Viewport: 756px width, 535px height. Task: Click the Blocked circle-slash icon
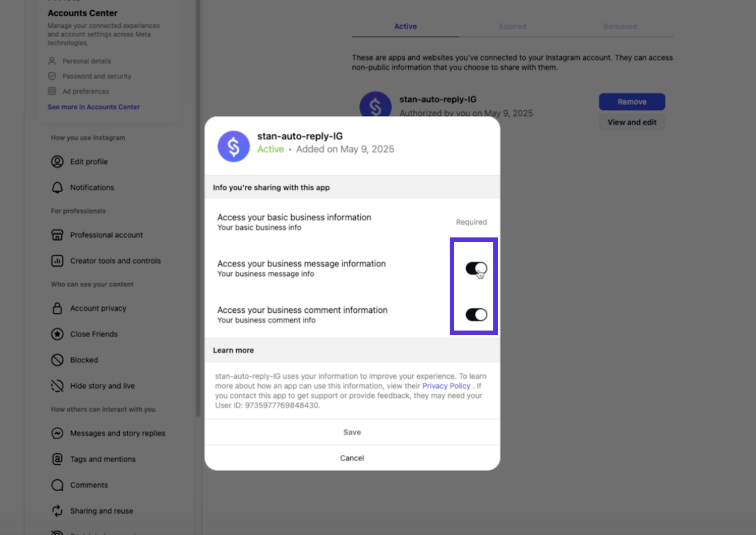click(x=57, y=360)
